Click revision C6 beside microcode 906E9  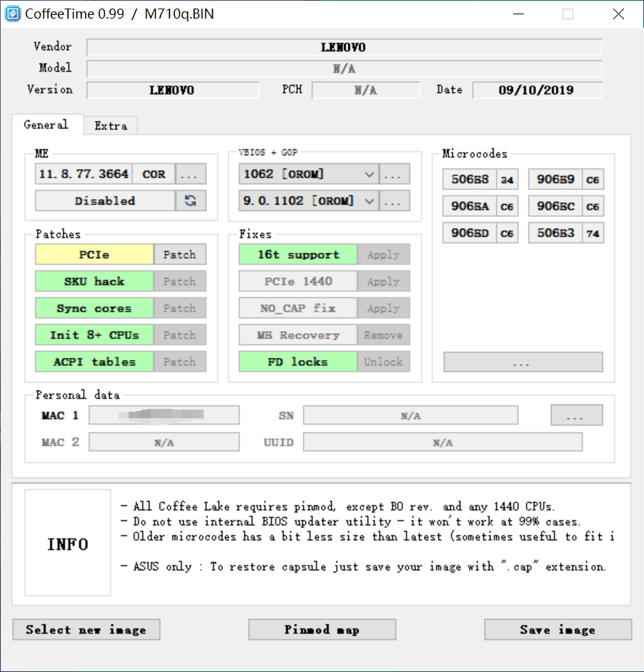593,179
